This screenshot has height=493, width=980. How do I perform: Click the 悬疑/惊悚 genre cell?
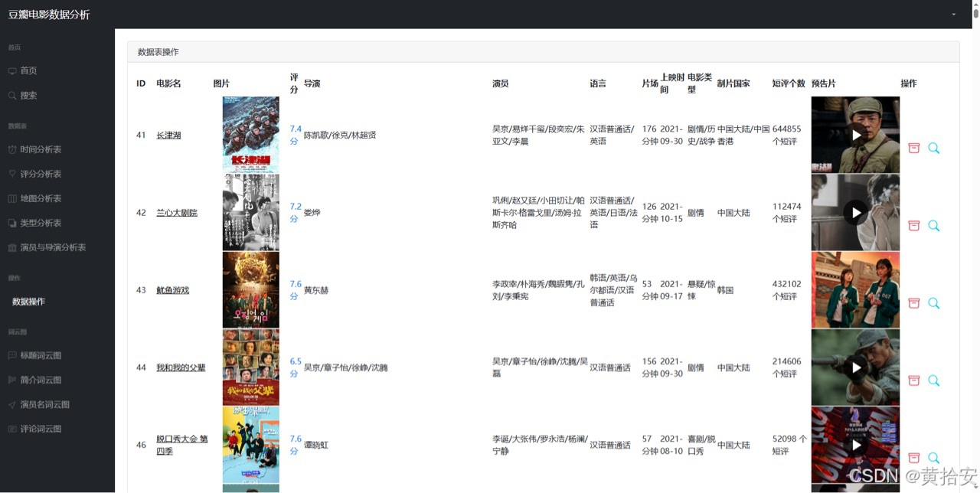701,290
